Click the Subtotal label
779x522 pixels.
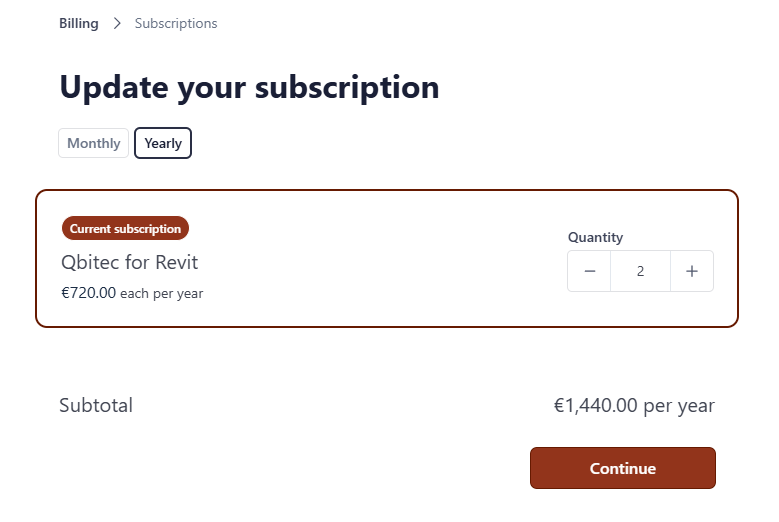pyautogui.click(x=96, y=405)
